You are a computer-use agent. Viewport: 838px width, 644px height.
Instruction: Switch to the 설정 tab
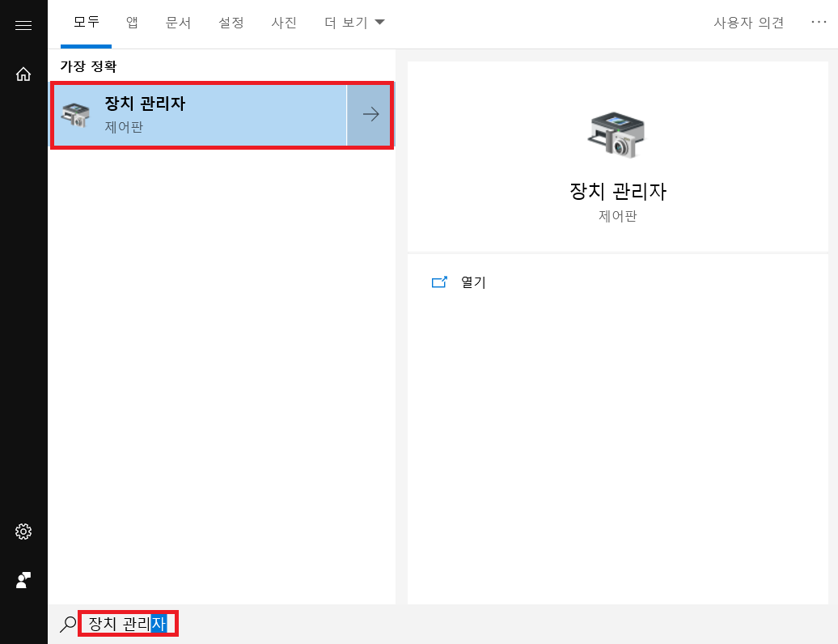click(231, 23)
